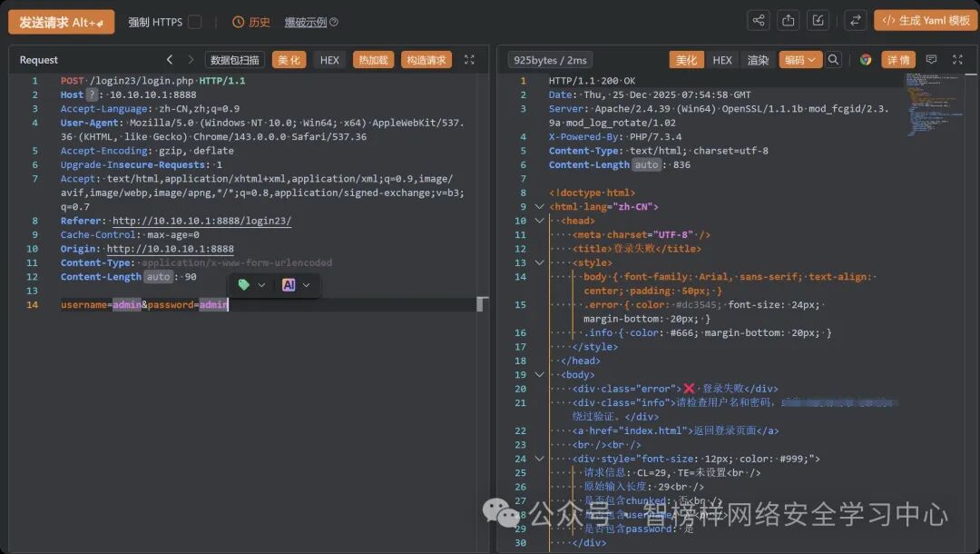980x554 pixels.
Task: Click the request editor scrollbar handle at line 14
Action: click(x=481, y=304)
